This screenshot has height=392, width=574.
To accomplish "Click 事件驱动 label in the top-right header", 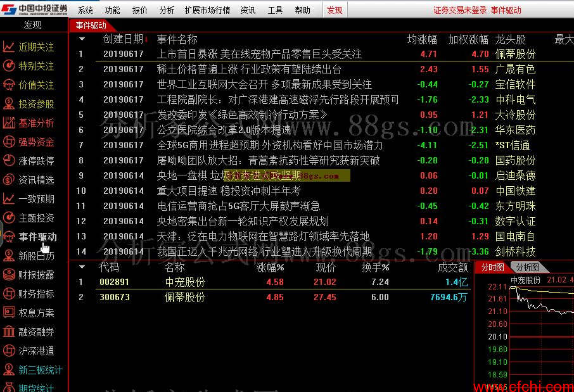I will tap(506, 10).
